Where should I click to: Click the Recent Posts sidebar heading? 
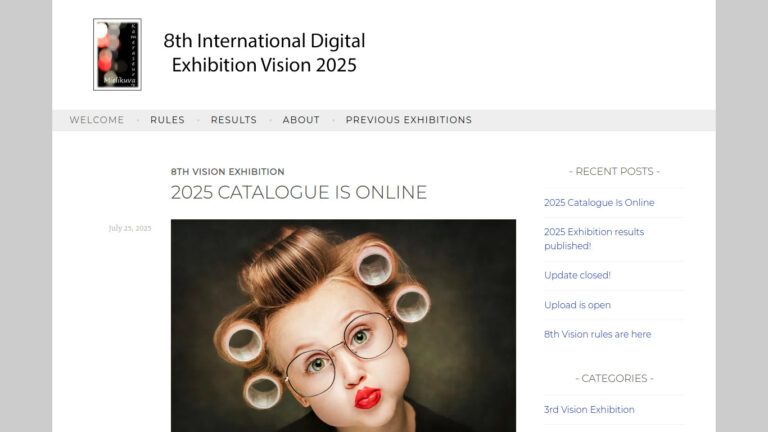tap(614, 171)
